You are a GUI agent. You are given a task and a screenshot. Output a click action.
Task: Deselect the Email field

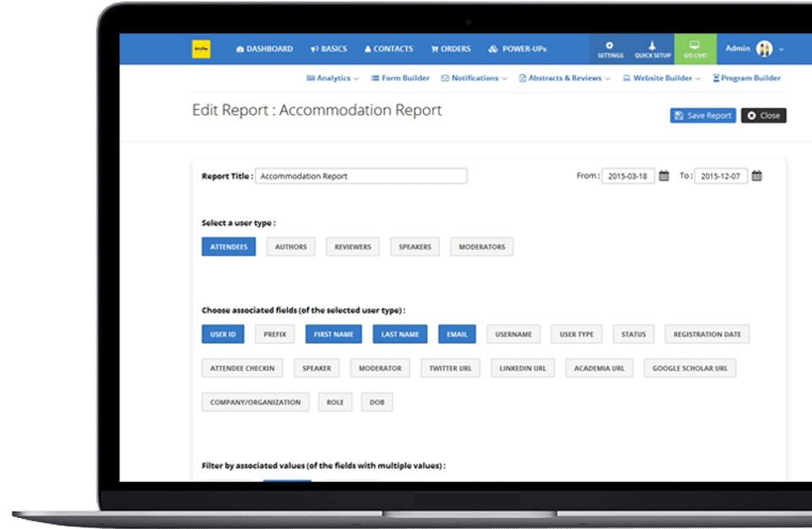[x=457, y=334]
